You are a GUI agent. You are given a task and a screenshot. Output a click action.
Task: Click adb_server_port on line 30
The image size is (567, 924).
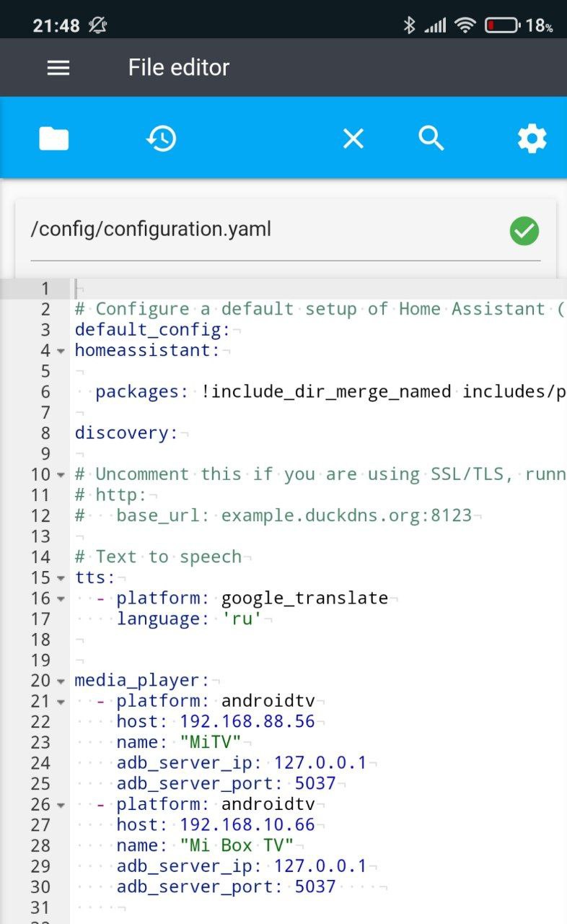tap(200, 887)
